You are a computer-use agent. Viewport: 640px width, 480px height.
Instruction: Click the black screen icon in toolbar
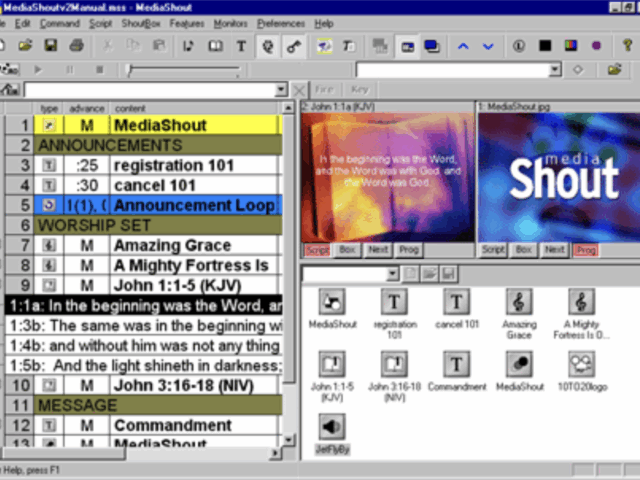545,46
